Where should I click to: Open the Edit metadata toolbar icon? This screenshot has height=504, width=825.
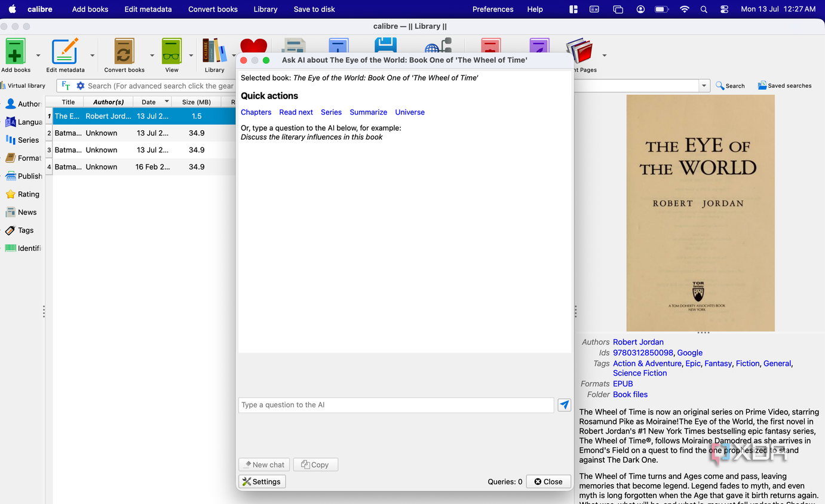coord(65,51)
